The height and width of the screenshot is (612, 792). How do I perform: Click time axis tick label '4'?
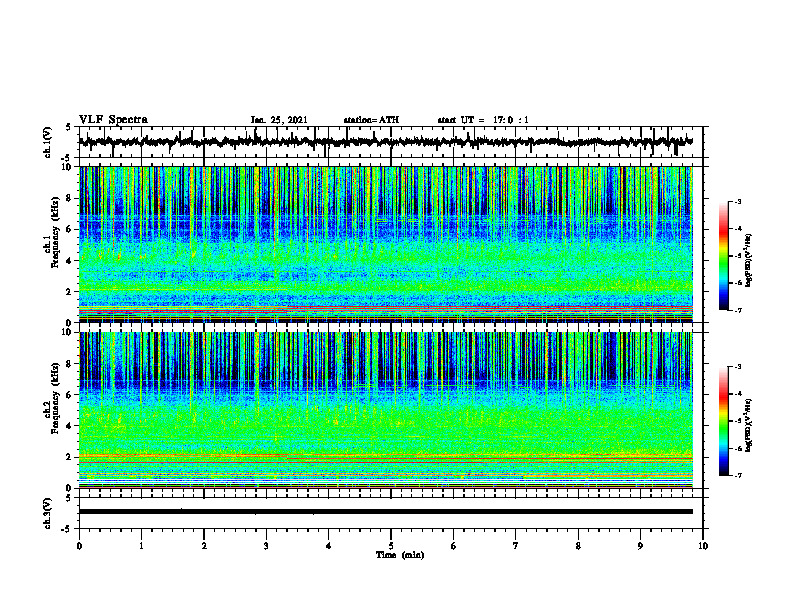pyautogui.click(x=329, y=546)
